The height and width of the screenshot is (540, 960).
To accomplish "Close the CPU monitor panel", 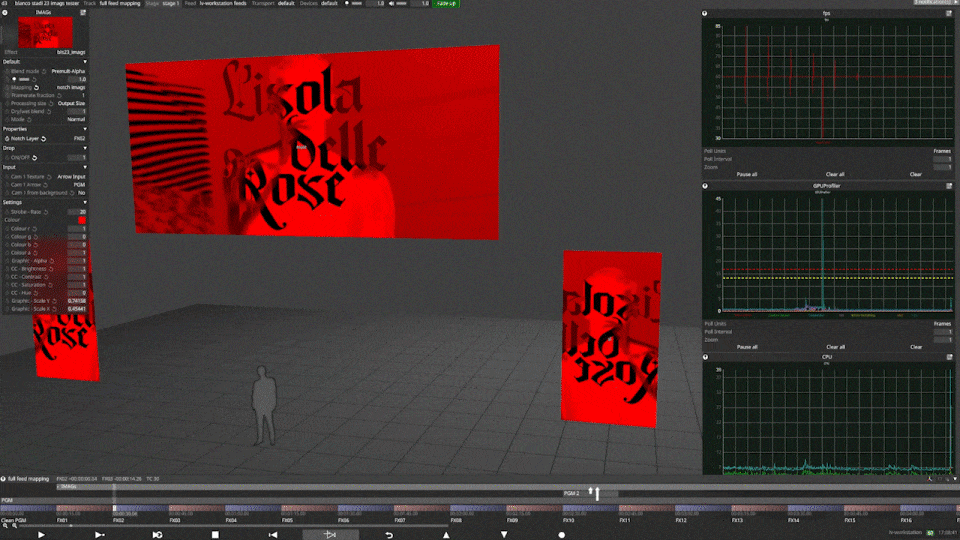I will (705, 357).
